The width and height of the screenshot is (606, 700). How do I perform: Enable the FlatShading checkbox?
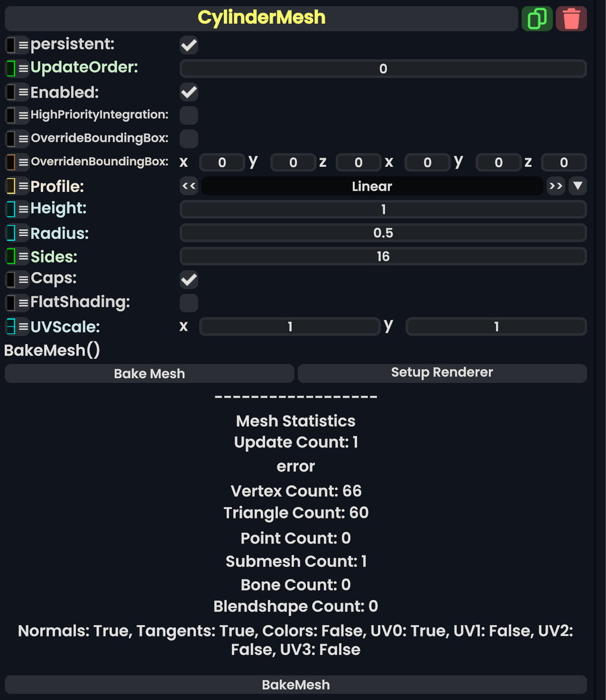(188, 303)
